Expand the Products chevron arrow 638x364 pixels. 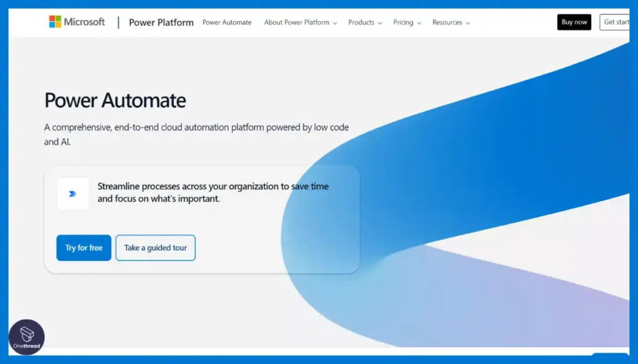379,23
